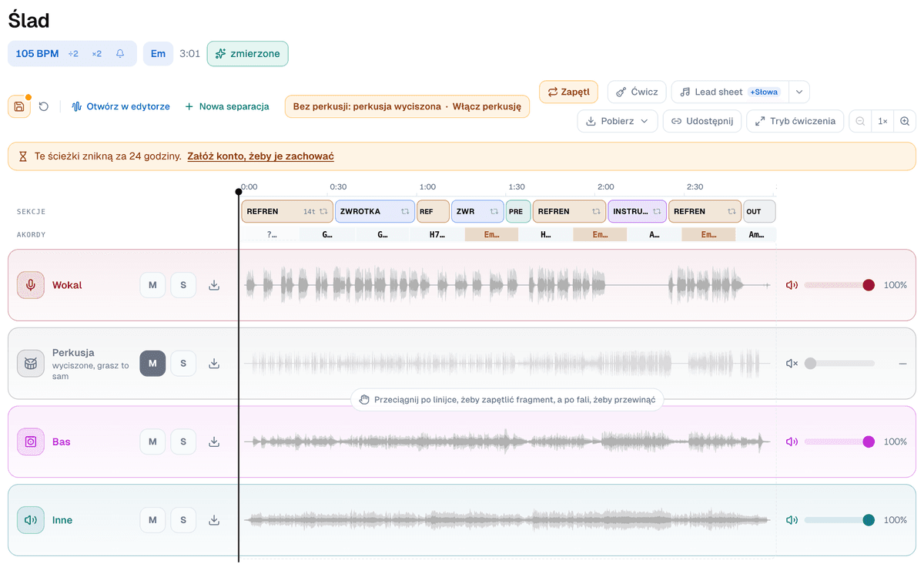Solo the Perkusja track

pos(183,364)
